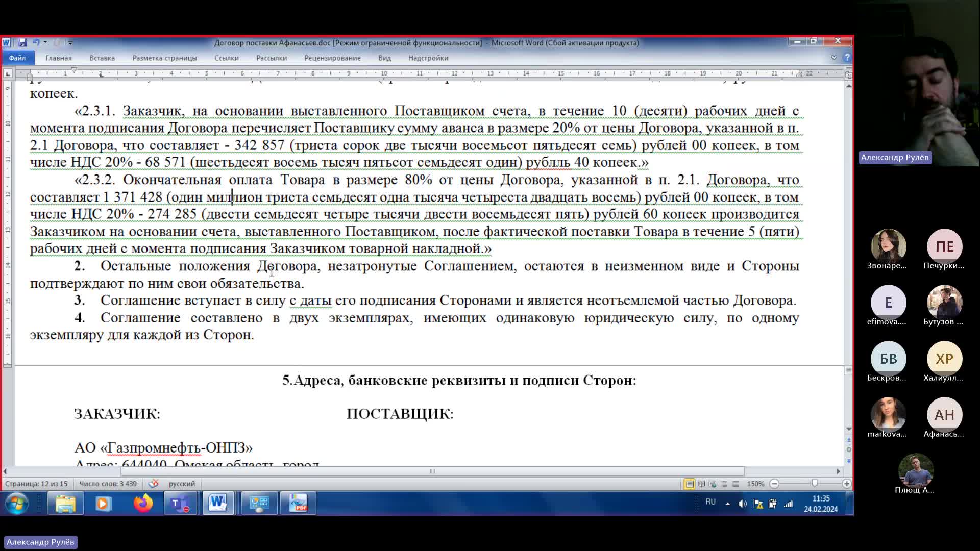Image resolution: width=980 pixels, height=551 pixels.
Task: Select Print Layout view button
Action: [690, 484]
